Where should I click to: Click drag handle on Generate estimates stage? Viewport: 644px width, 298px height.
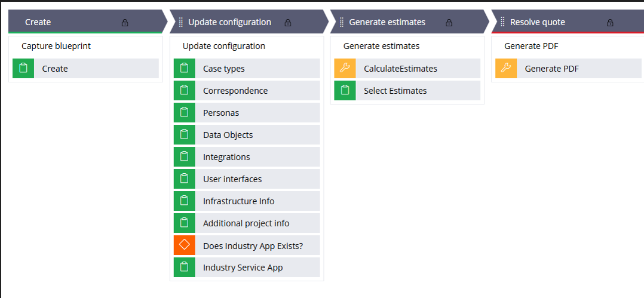click(342, 23)
